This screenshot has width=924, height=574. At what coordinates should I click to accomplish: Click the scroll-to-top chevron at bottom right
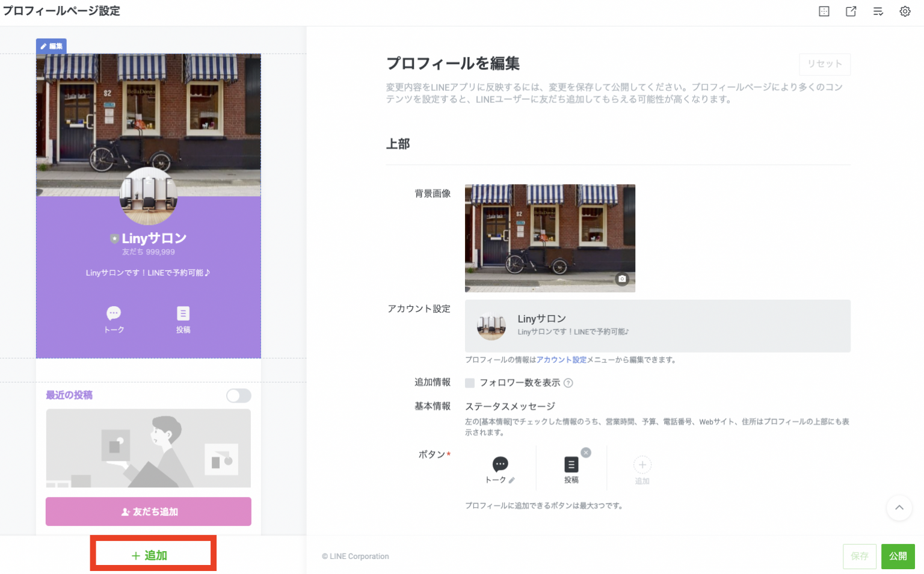899,508
